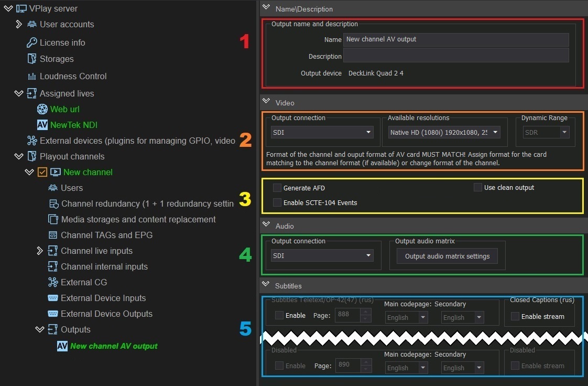Open the Available resolutions dropdown
Viewport: 588px width, 386px height.
point(444,132)
